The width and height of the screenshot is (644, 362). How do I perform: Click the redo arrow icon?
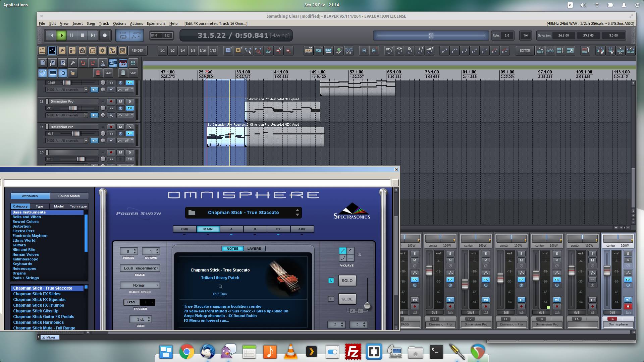[93, 63]
